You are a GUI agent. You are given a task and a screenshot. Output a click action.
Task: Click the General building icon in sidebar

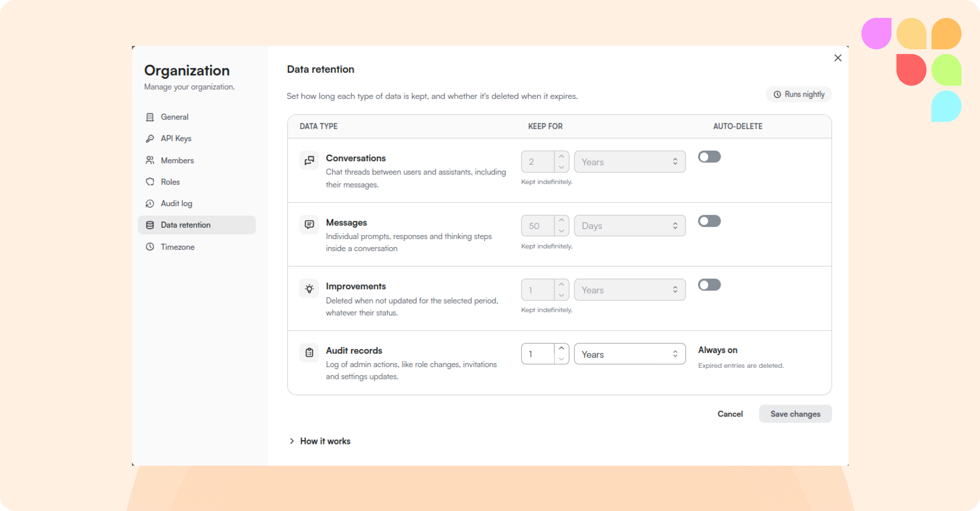click(x=150, y=117)
